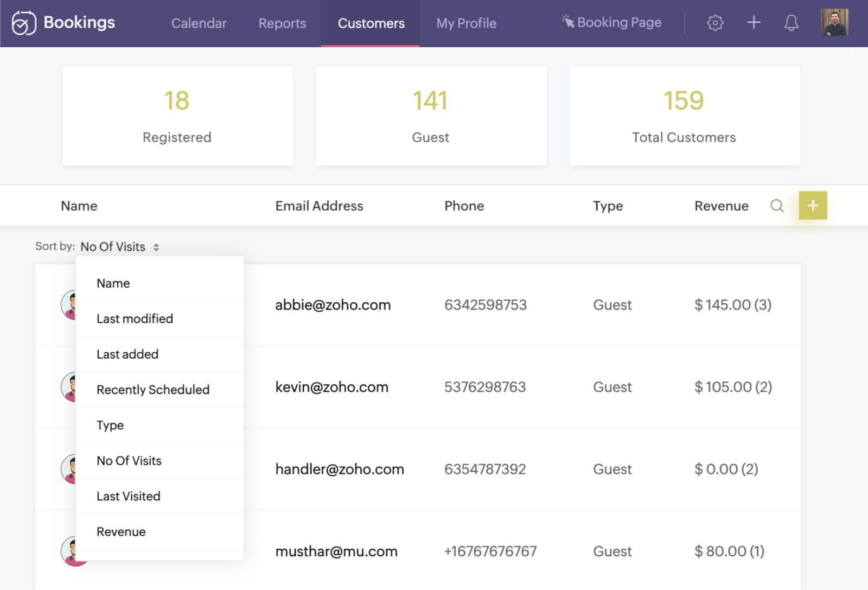Screen dimensions: 868x590
Task: Switch to the Calendar tab
Action: [199, 23]
